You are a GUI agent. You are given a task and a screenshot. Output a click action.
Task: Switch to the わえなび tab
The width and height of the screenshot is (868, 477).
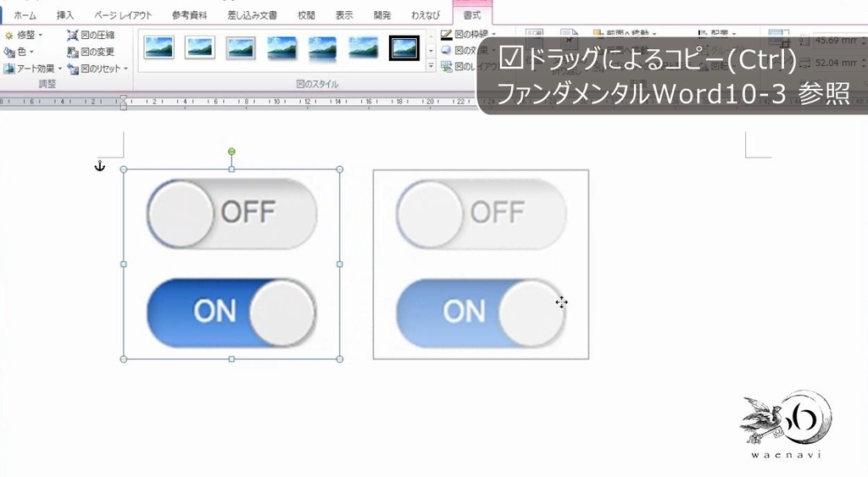426,15
